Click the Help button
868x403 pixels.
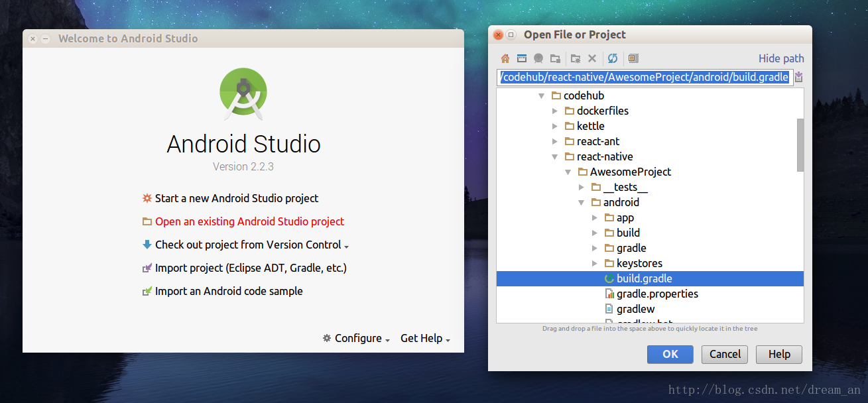pos(779,354)
